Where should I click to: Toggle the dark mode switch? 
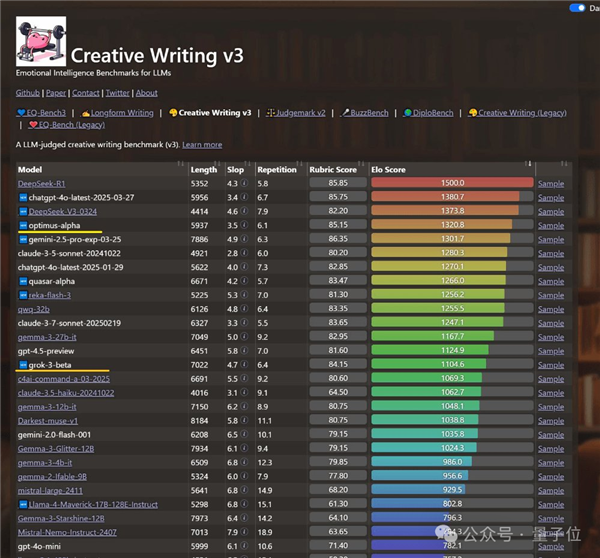pyautogui.click(x=577, y=8)
